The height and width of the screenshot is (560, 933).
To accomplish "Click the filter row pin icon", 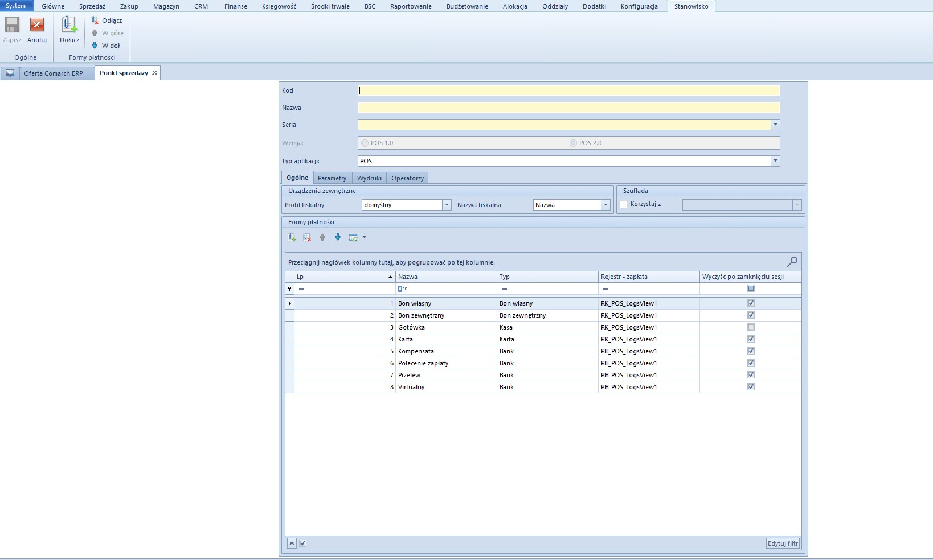I will coord(289,289).
